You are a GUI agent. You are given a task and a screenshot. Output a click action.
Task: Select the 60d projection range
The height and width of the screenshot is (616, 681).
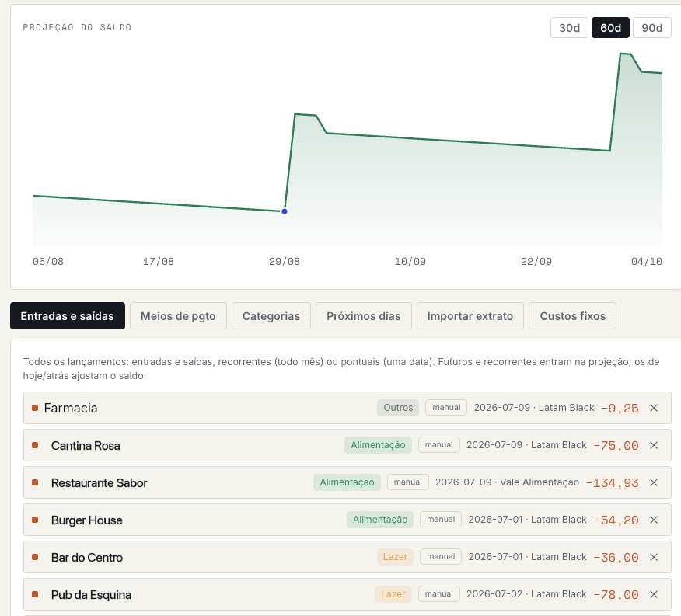tap(610, 28)
